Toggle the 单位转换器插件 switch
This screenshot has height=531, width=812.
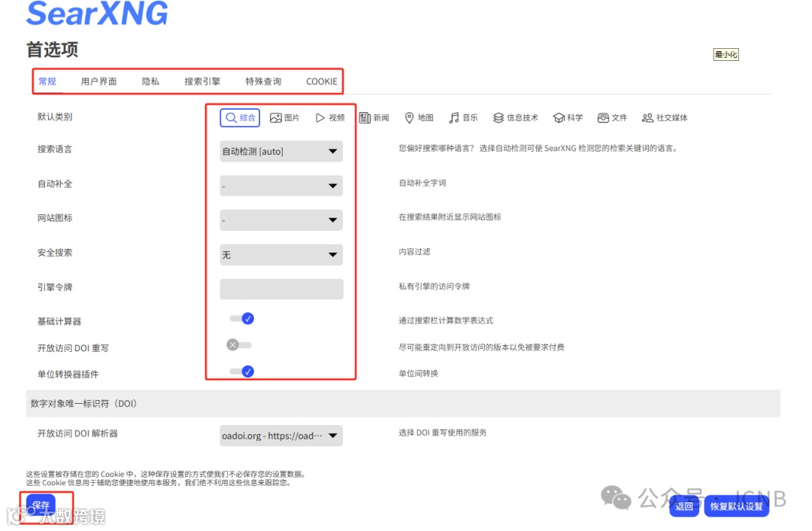pos(242,372)
